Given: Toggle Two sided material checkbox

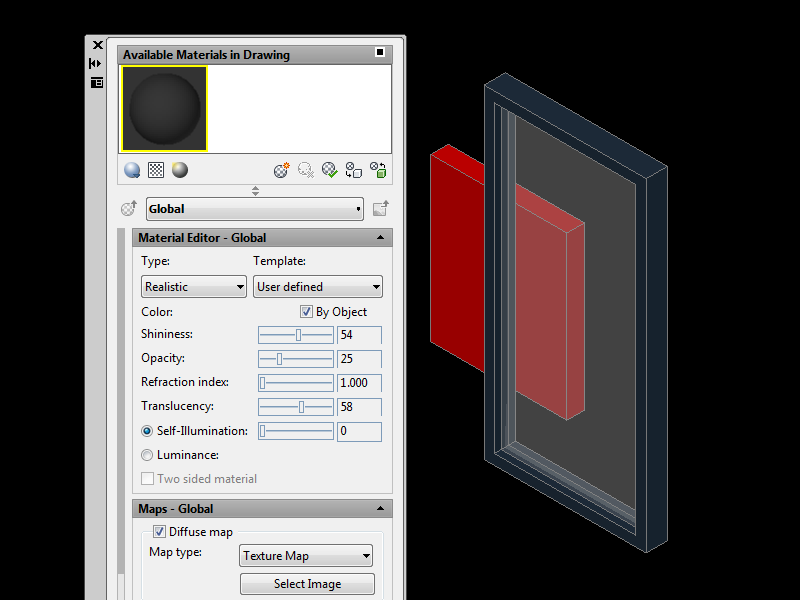Looking at the screenshot, I should coord(147,479).
